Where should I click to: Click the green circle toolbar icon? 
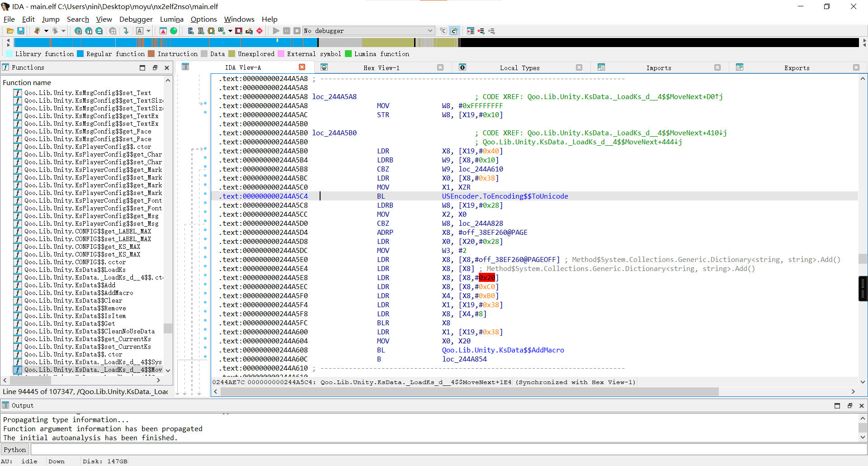click(x=174, y=31)
